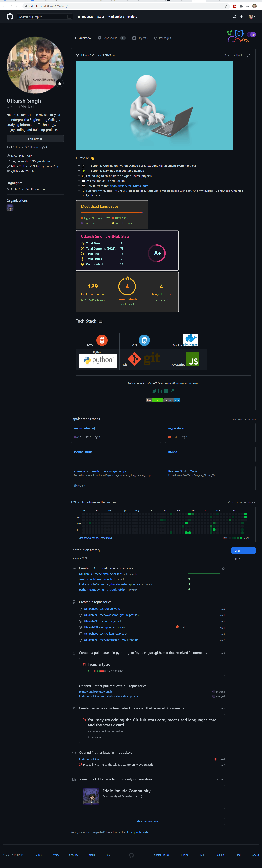262x868 pixels.
Task: Click the brightest green contribution square in December
Action: pos(246,514)
